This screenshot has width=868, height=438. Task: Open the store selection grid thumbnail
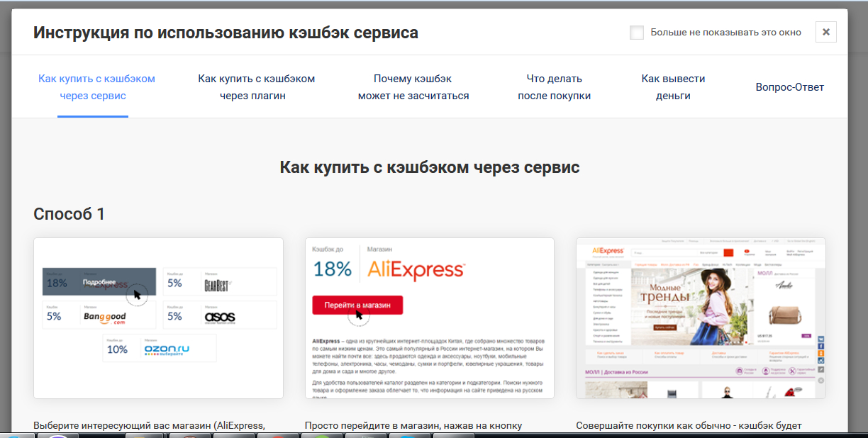coord(158,318)
